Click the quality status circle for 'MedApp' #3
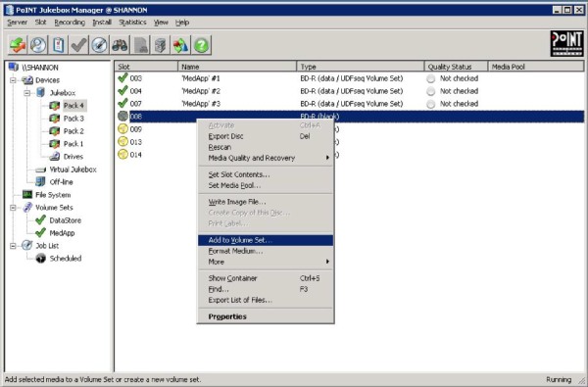 pos(431,104)
